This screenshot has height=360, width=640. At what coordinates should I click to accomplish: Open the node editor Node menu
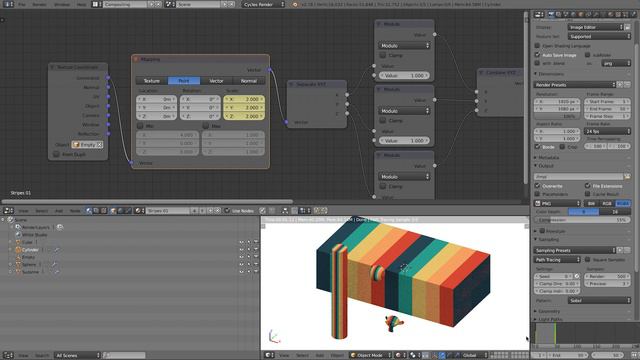[75, 211]
